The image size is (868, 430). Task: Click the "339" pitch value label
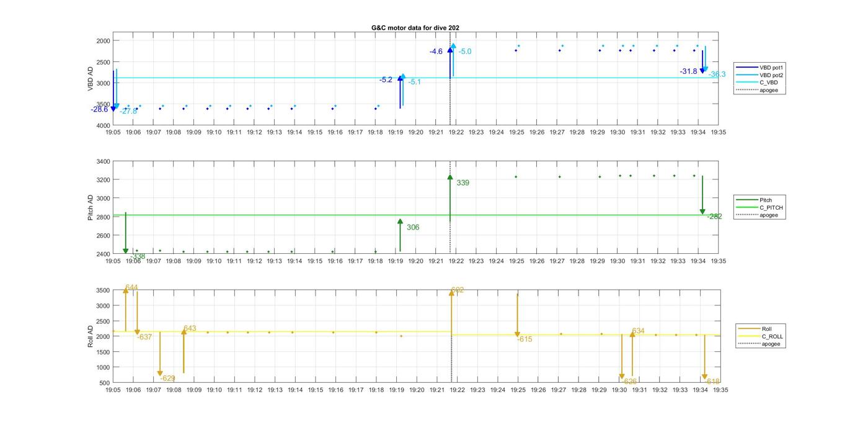[x=463, y=183]
